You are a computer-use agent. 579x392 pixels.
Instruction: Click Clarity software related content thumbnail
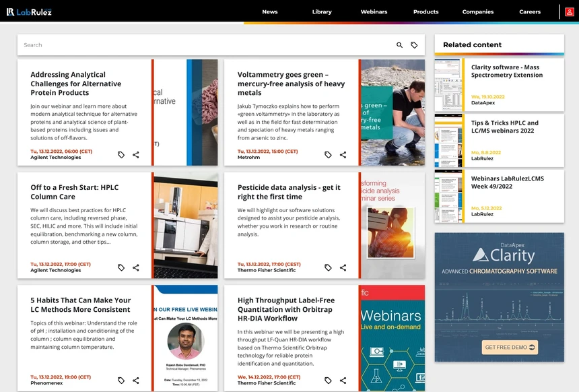(x=448, y=85)
